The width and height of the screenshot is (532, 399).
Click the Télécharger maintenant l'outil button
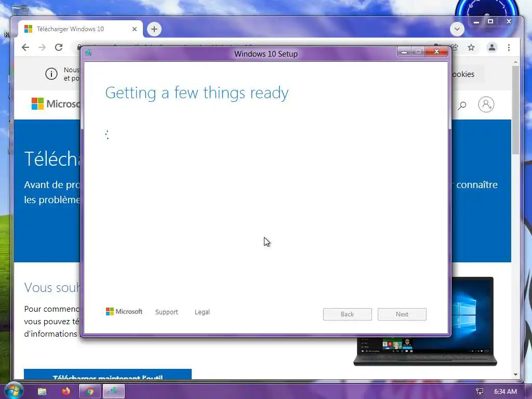108,374
